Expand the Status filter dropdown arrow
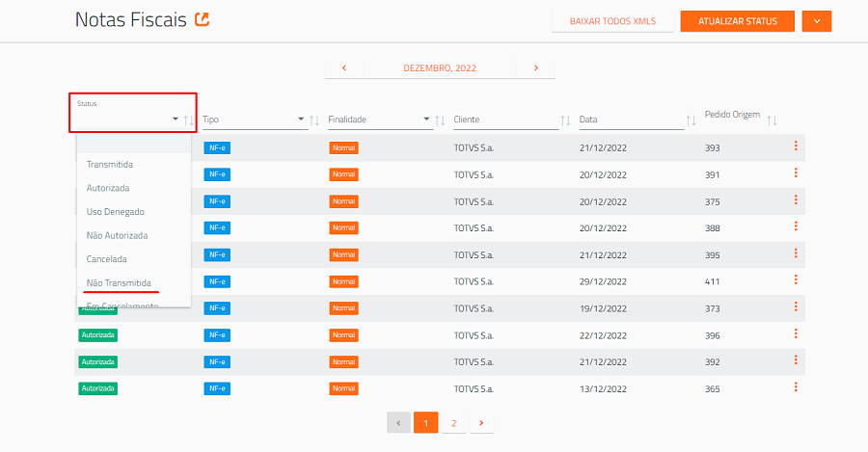Viewport: 868px width, 452px height. coord(175,119)
